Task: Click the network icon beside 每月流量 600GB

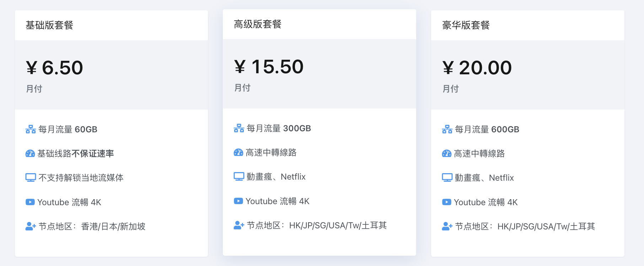Action: [x=447, y=129]
